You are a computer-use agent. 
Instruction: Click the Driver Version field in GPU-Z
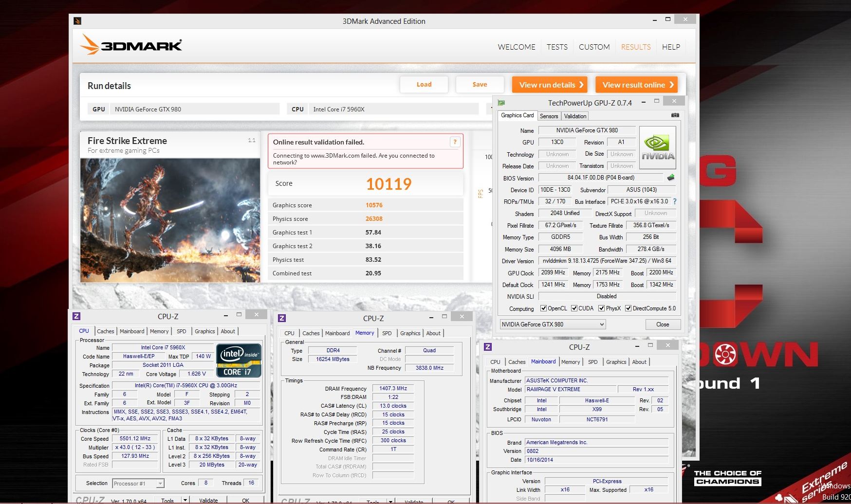coord(607,261)
